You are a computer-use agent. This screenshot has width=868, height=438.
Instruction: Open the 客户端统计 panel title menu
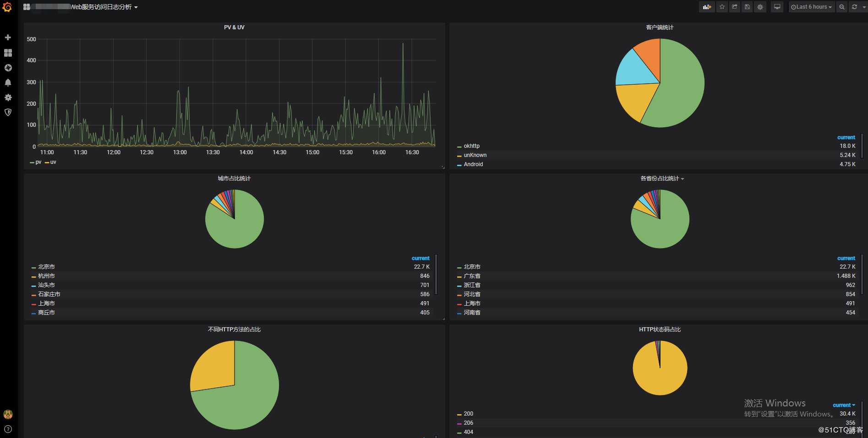(x=660, y=27)
